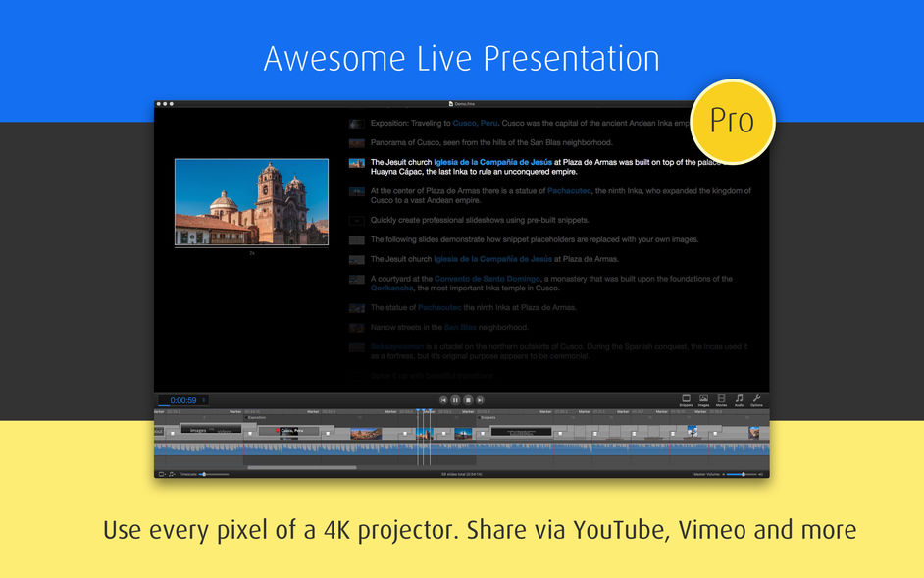The height and width of the screenshot is (578, 924).
Task: Open the Options panel
Action: click(756, 401)
